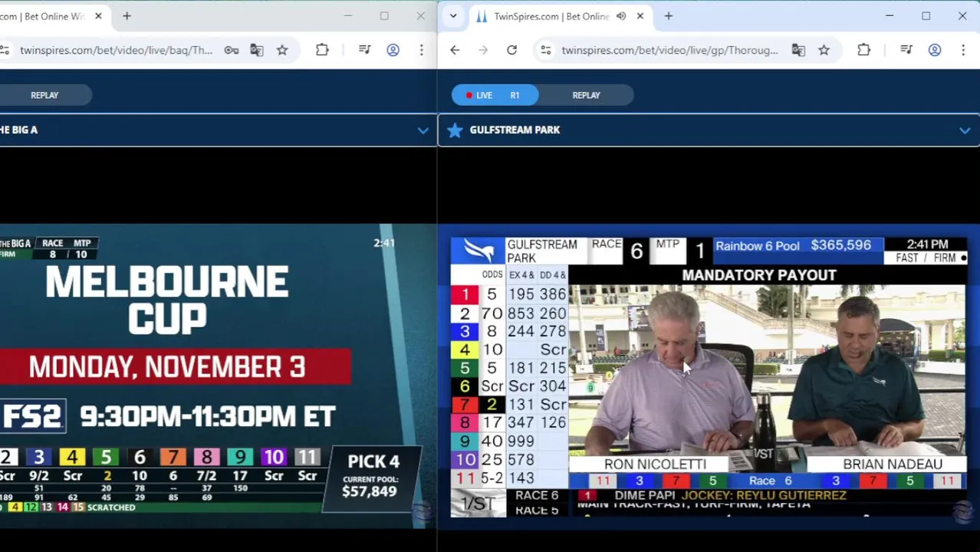Select the Bet Online tab in Big A window
This screenshot has width=980, height=552.
pyautogui.click(x=42, y=16)
